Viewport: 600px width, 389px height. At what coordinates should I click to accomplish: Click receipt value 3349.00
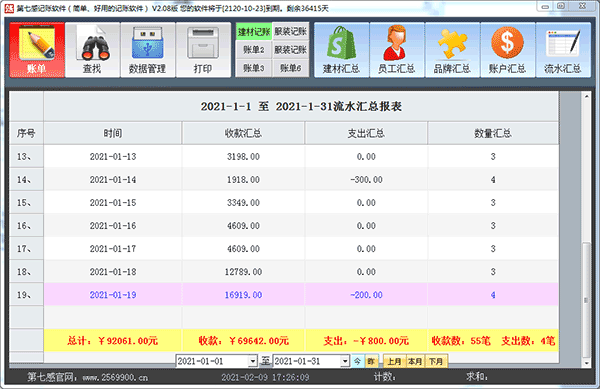click(243, 202)
